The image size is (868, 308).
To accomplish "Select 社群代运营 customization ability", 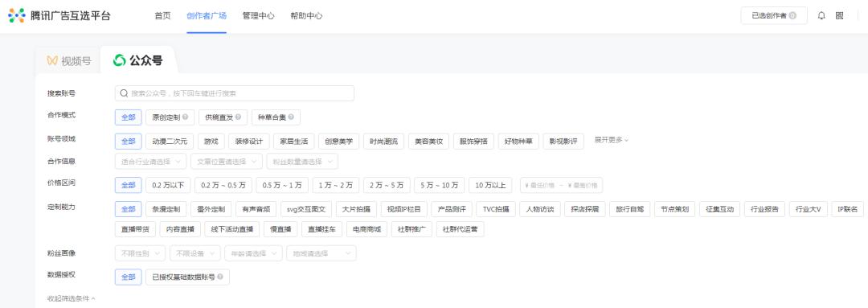I will 460,228.
